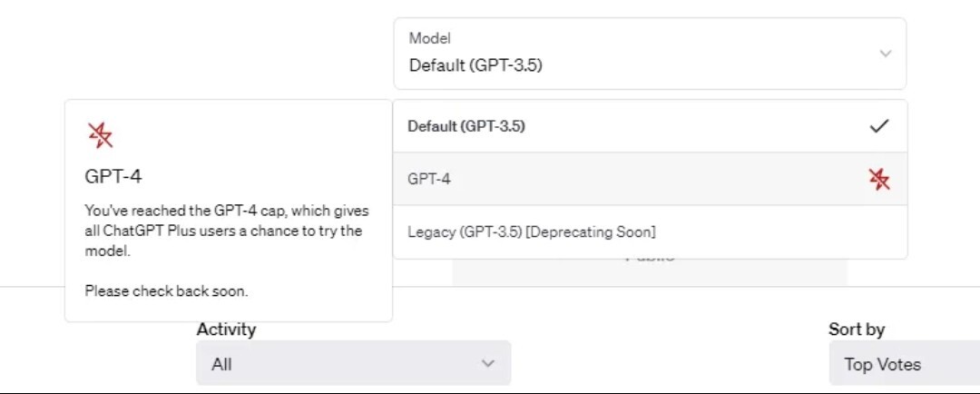Click the selected value text in the Model field
Screen dimensions: 980x394
pyautogui.click(x=475, y=65)
